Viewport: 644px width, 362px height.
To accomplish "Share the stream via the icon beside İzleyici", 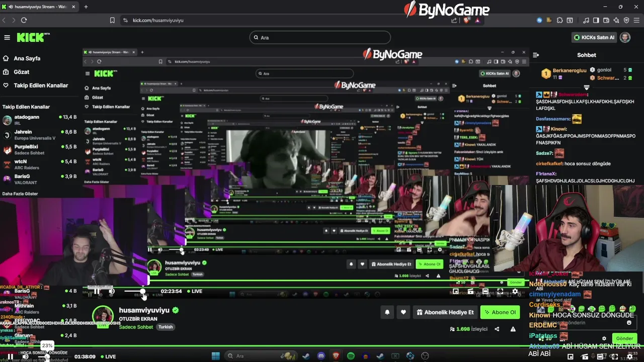I will pyautogui.click(x=497, y=329).
